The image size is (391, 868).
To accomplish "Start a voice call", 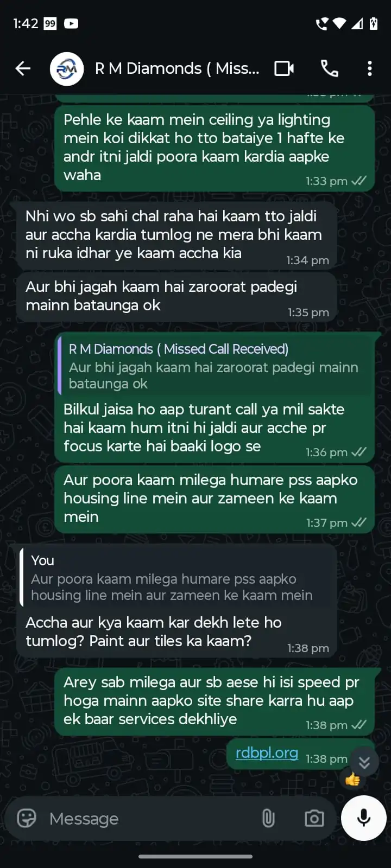I will [329, 68].
